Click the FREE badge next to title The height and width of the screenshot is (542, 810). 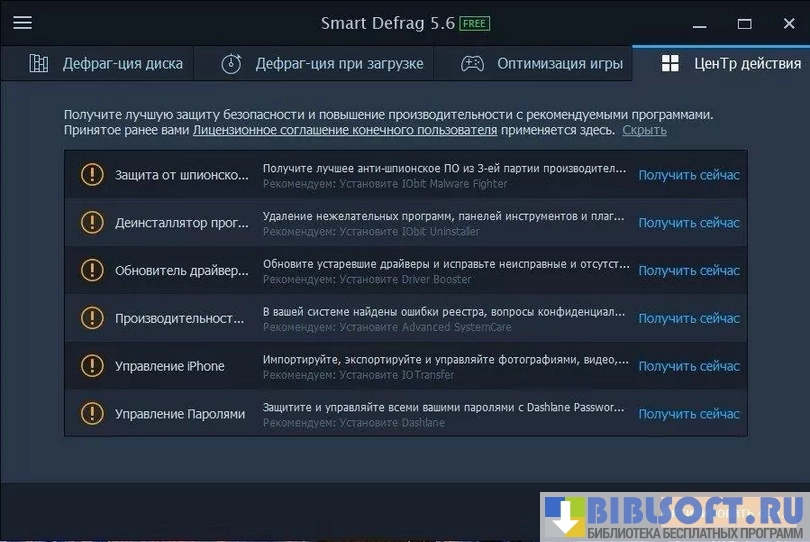[x=474, y=23]
